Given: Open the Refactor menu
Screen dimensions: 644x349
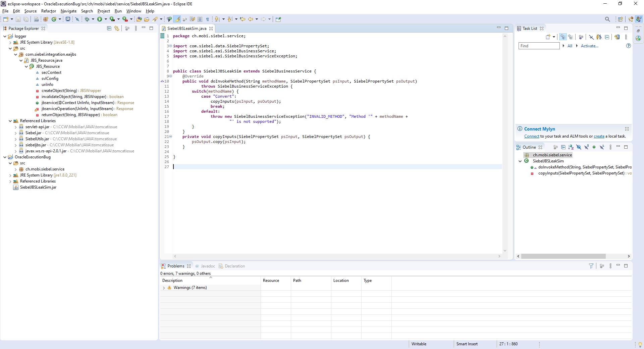Looking at the screenshot, I should point(49,11).
